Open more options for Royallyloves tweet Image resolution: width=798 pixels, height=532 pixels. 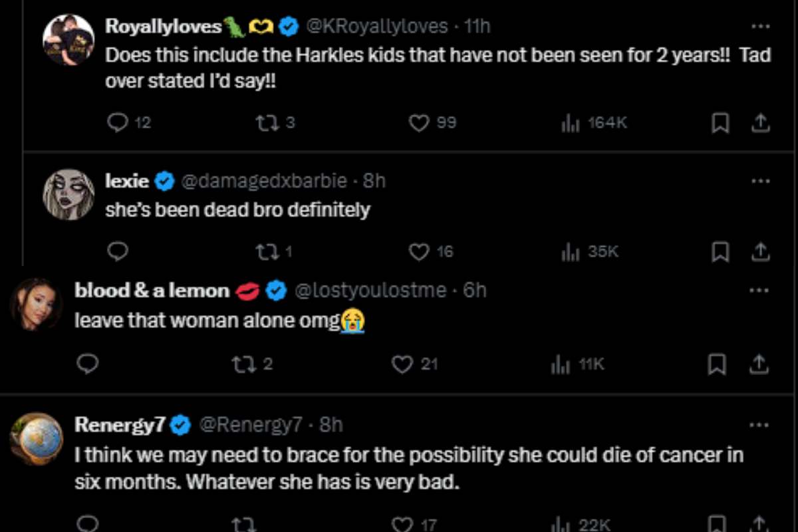click(760, 27)
